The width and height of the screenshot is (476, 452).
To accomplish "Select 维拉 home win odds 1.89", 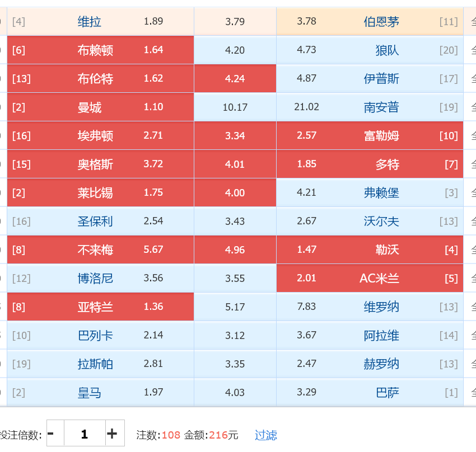I will (100, 21).
